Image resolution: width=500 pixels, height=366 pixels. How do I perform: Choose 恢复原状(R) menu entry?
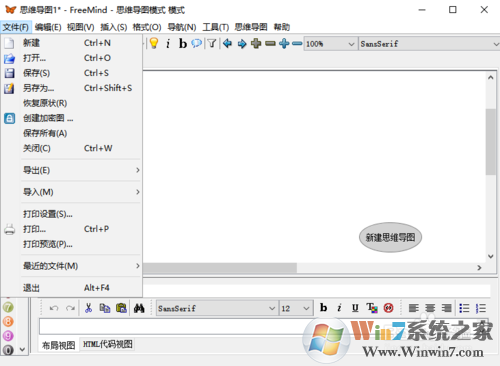(x=72, y=103)
